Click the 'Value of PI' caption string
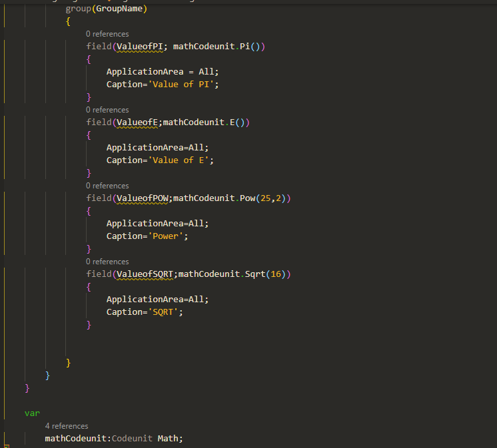 tap(185, 85)
